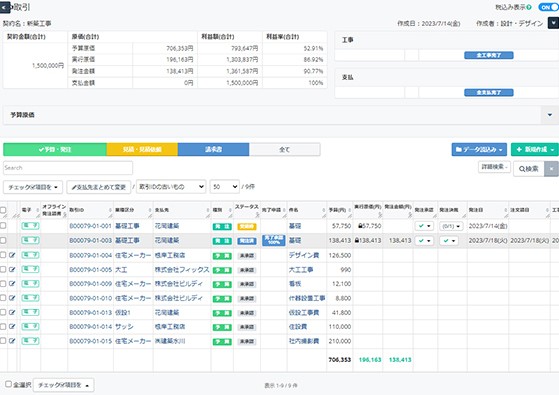The height and width of the screenshot is (395, 559).
Task: Expand the 予算原価 section chevron
Action: pos(550,115)
